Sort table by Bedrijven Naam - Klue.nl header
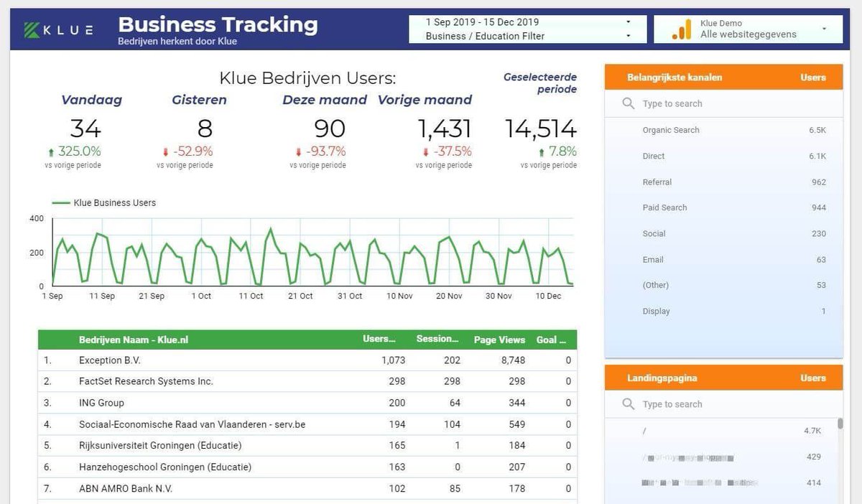The image size is (862, 504). (x=134, y=340)
